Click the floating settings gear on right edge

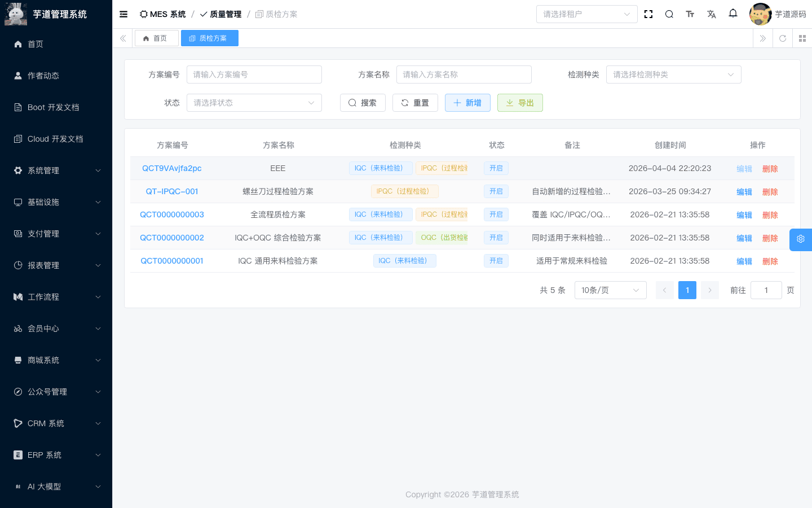801,239
